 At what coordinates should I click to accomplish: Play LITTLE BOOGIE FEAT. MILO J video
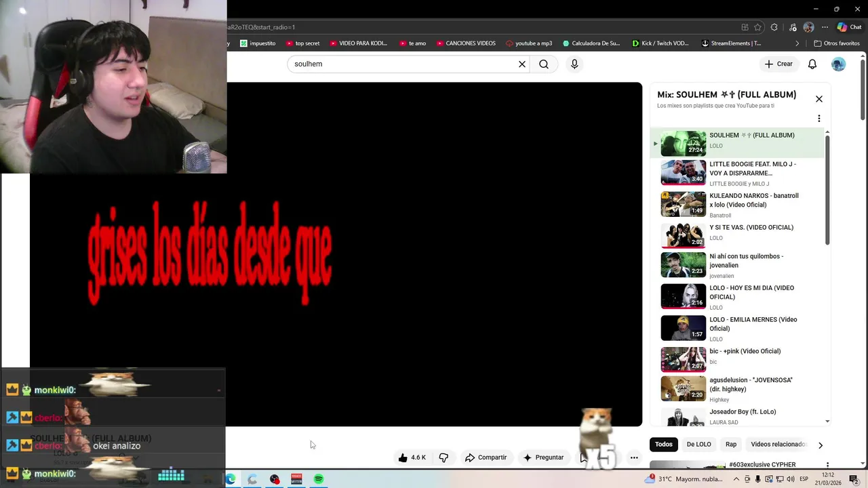coord(737,174)
